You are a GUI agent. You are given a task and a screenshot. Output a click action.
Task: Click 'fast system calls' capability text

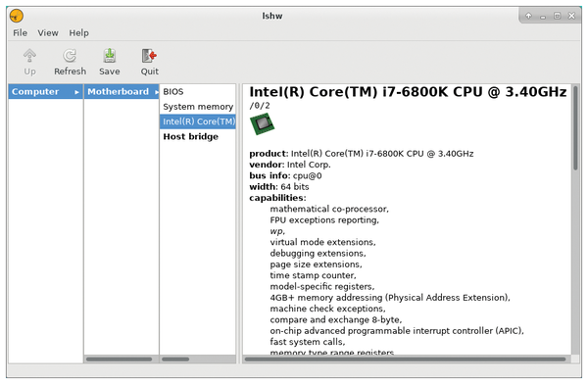(307, 342)
